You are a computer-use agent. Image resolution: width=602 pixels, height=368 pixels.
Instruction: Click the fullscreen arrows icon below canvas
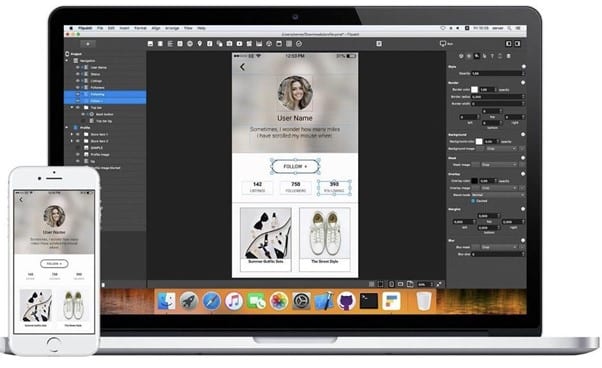point(439,284)
